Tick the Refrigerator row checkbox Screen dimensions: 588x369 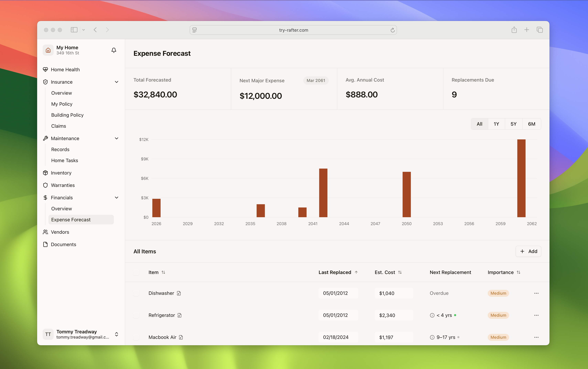[x=136, y=315]
